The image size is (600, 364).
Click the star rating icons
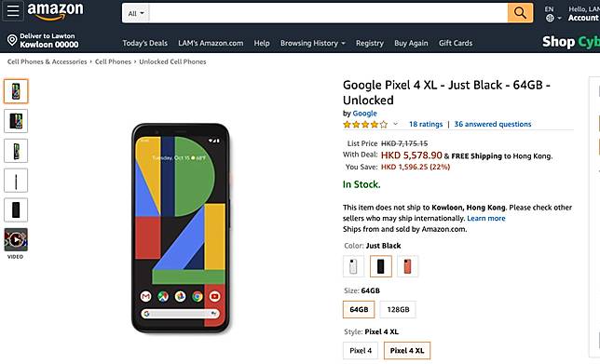(x=365, y=124)
